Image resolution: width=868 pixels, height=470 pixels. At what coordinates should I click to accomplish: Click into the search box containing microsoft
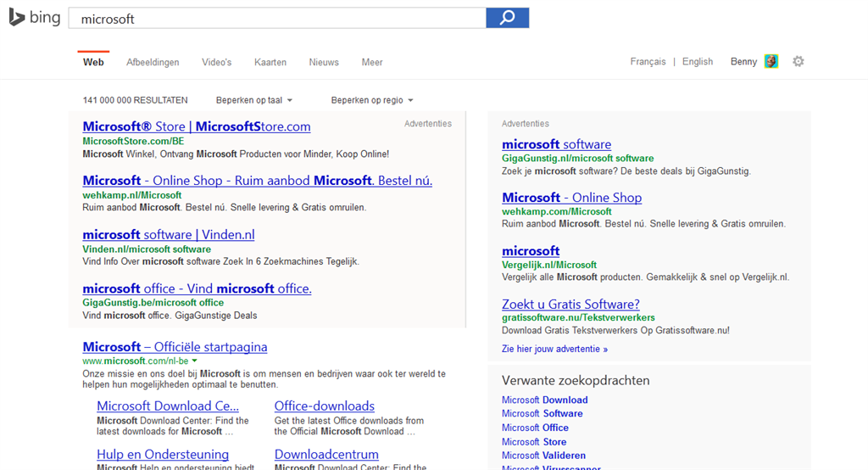click(x=277, y=19)
